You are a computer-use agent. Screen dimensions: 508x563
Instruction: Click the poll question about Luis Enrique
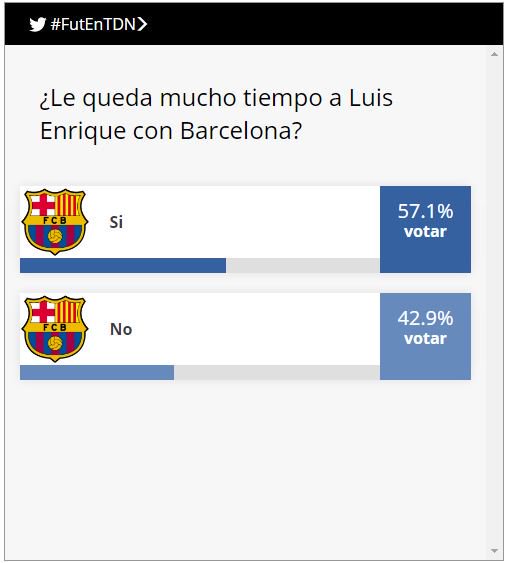point(216,114)
